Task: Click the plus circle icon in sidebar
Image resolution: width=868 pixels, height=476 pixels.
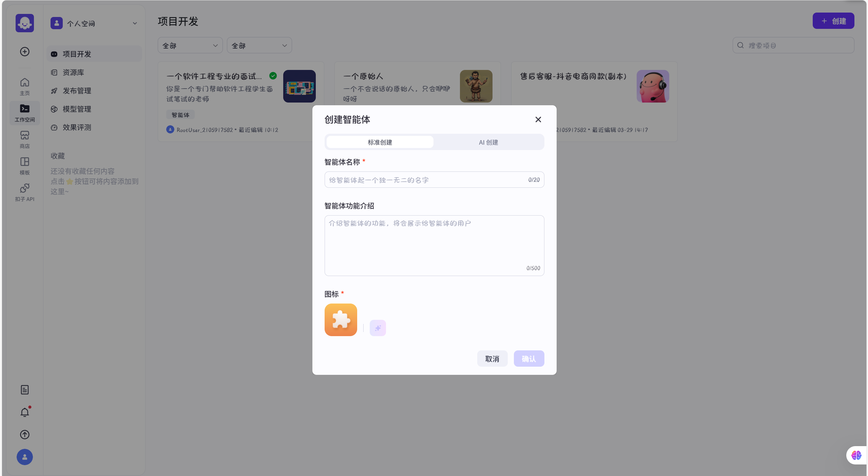Action: (24, 52)
